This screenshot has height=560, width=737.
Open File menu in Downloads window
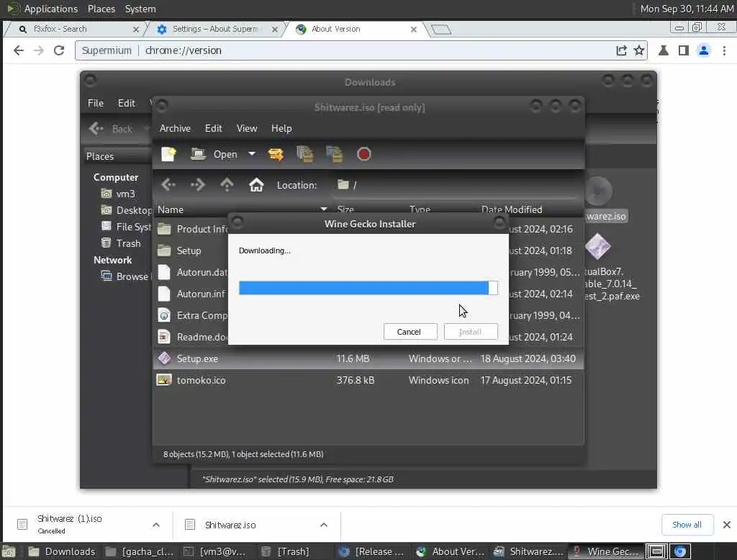tap(96, 103)
